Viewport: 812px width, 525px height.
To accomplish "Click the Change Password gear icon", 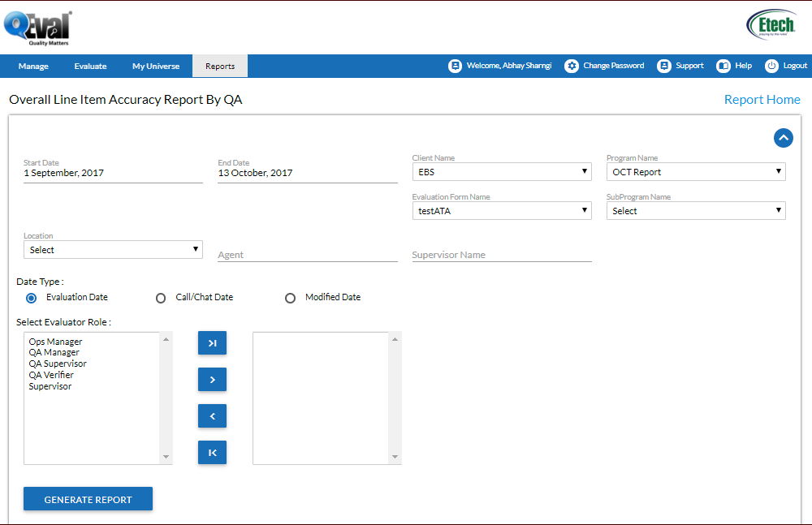I will tap(572, 66).
